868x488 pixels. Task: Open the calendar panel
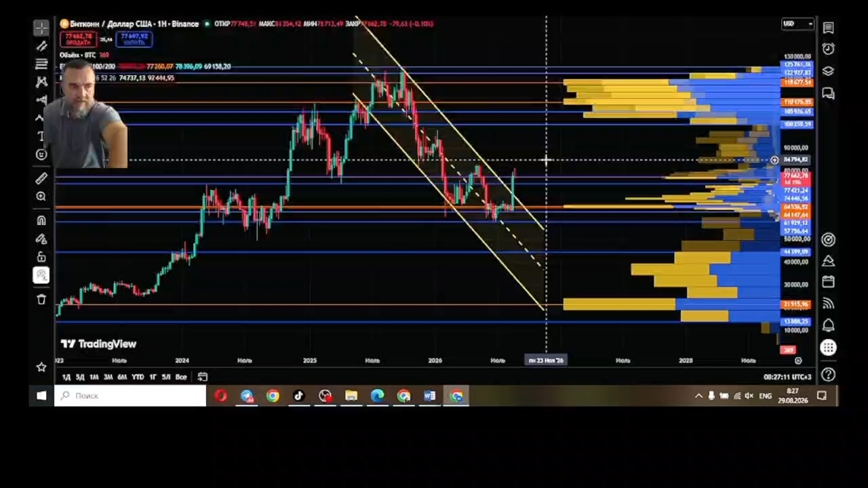828,282
